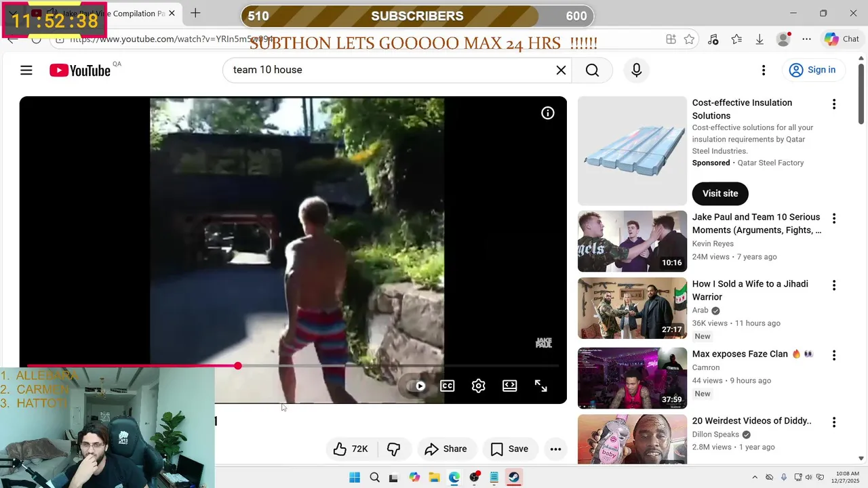Open Task View on taskbar
This screenshot has width=868, height=488.
393,477
